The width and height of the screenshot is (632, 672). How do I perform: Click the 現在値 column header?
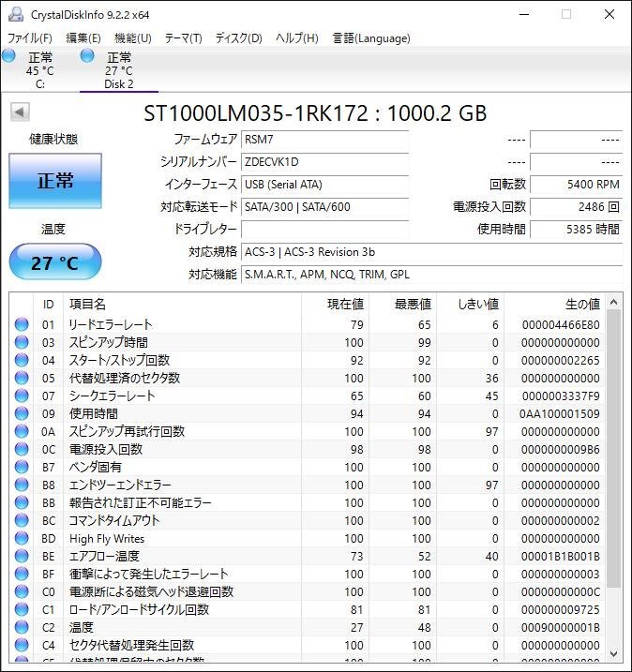click(335, 305)
